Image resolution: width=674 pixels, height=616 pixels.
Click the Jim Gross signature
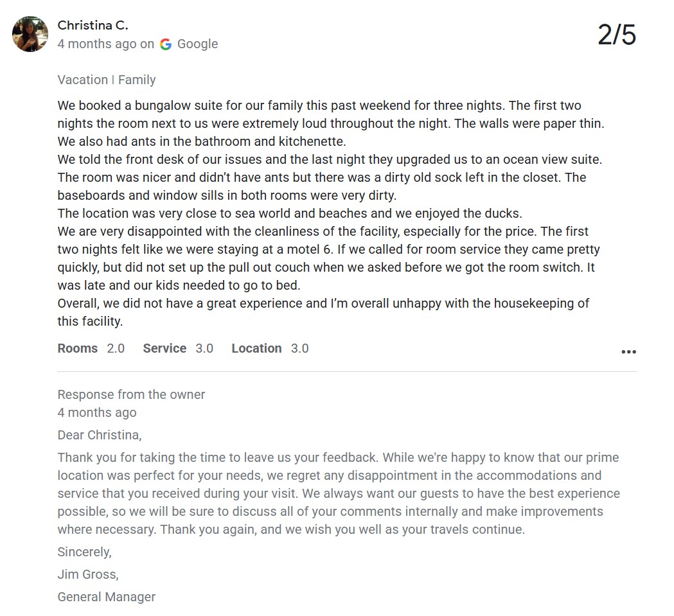point(88,574)
